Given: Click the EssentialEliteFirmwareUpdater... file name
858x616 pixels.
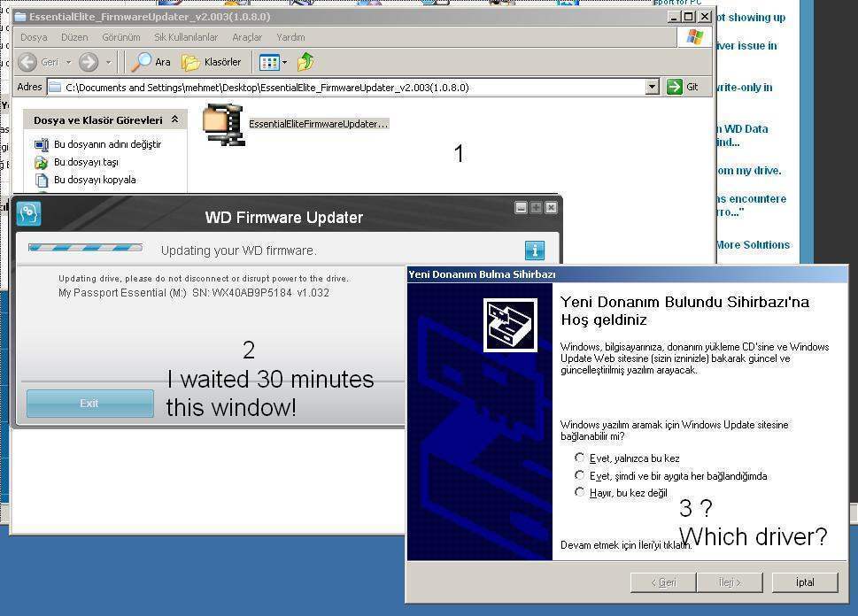Looking at the screenshot, I should coord(319,124).
